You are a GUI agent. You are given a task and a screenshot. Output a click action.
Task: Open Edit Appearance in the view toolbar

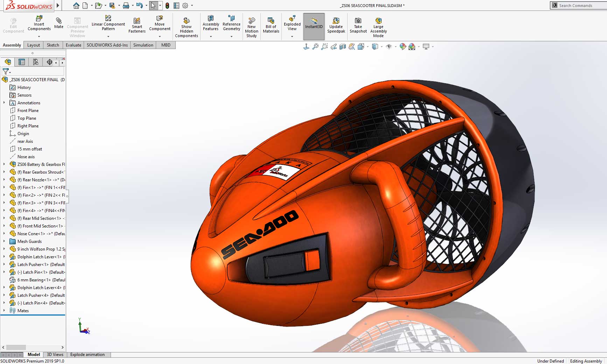pos(402,46)
